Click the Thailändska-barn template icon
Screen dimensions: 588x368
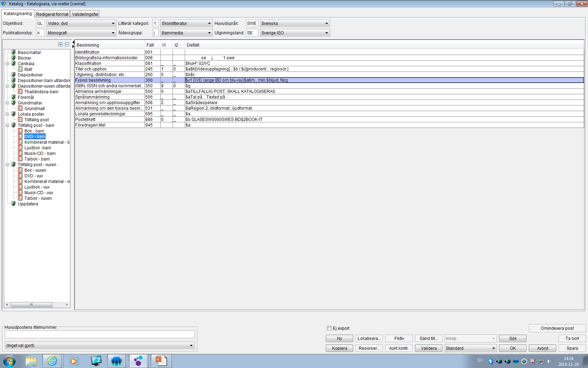pyautogui.click(x=20, y=91)
